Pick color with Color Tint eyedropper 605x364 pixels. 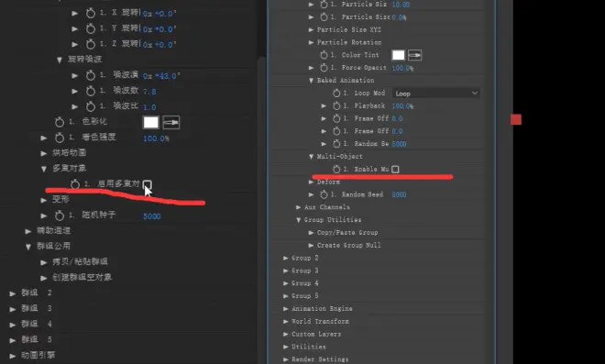[x=414, y=55]
